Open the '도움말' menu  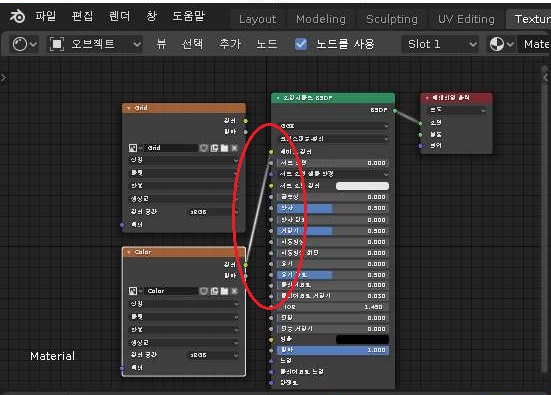[188, 16]
